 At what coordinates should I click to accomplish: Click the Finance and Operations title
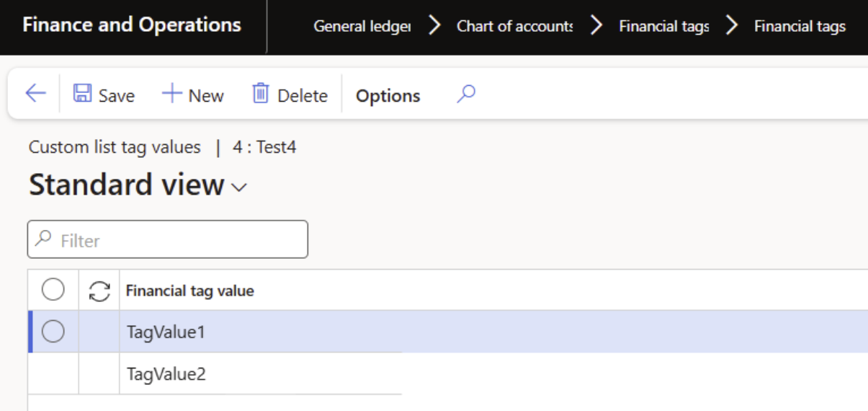coord(132,25)
